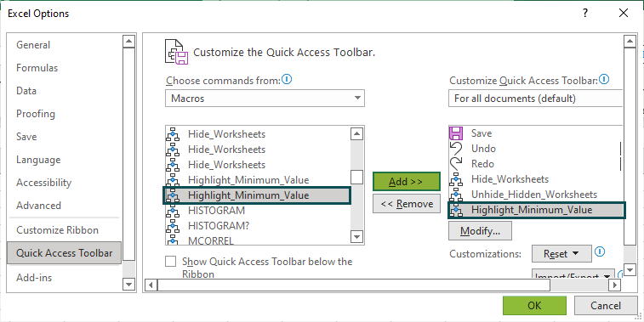Screen dimensions: 644x322
Task: Click the Save icon in toolbar list
Action: pos(456,133)
